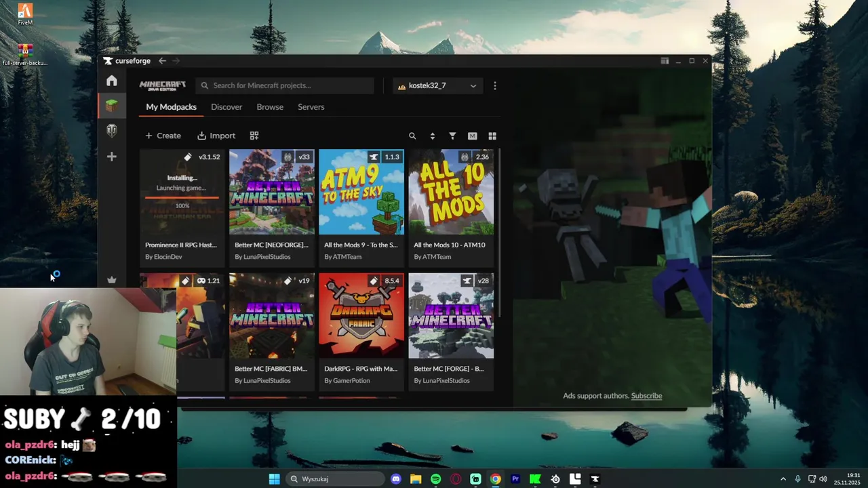Viewport: 868px width, 488px height.
Task: Open the full-server-backup archive on desktop
Action: click(x=25, y=55)
